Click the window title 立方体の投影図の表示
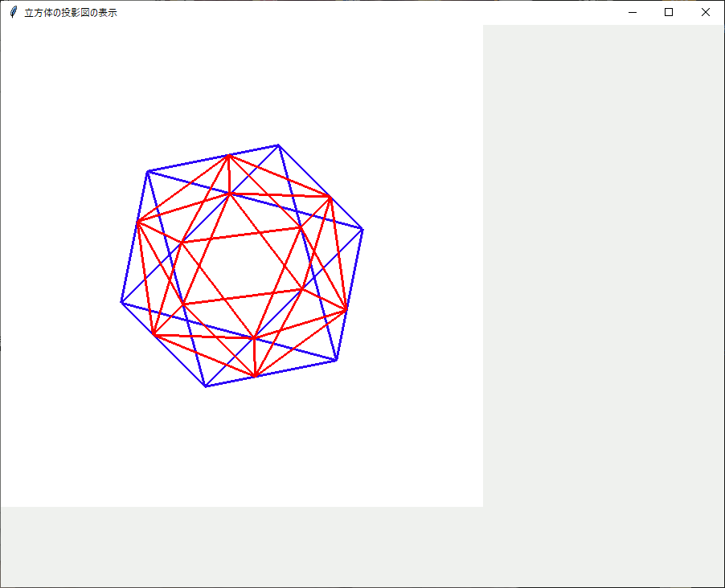The width and height of the screenshot is (725, 588). (71, 13)
